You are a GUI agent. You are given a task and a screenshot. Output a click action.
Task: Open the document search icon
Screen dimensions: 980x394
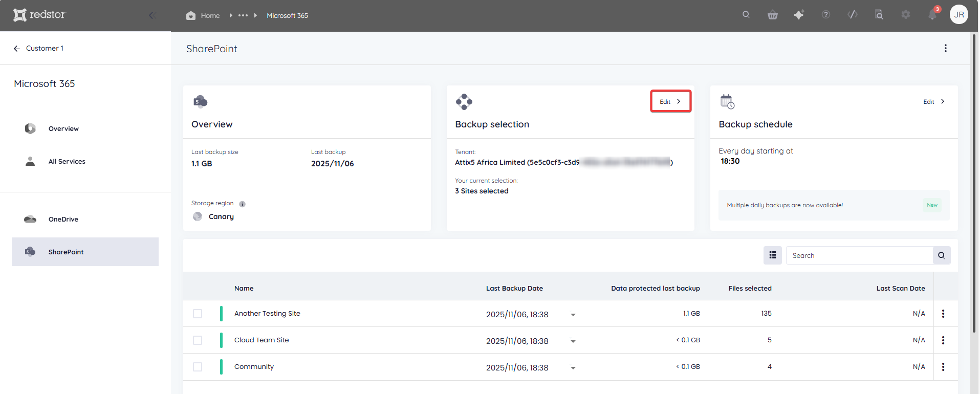879,15
